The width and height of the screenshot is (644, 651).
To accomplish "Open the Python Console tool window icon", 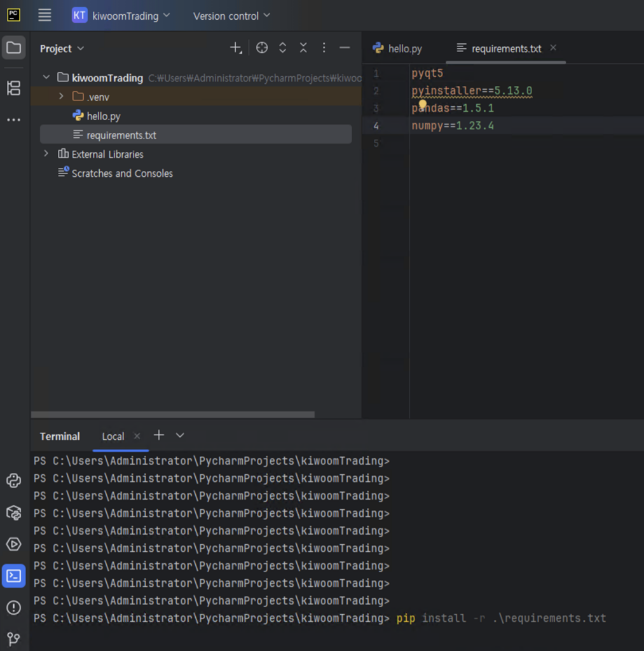I will click(x=14, y=481).
